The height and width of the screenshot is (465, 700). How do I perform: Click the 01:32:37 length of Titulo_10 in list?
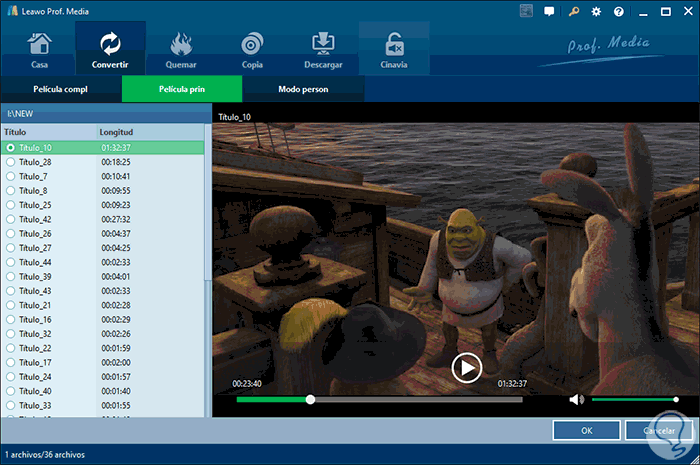[x=116, y=147]
